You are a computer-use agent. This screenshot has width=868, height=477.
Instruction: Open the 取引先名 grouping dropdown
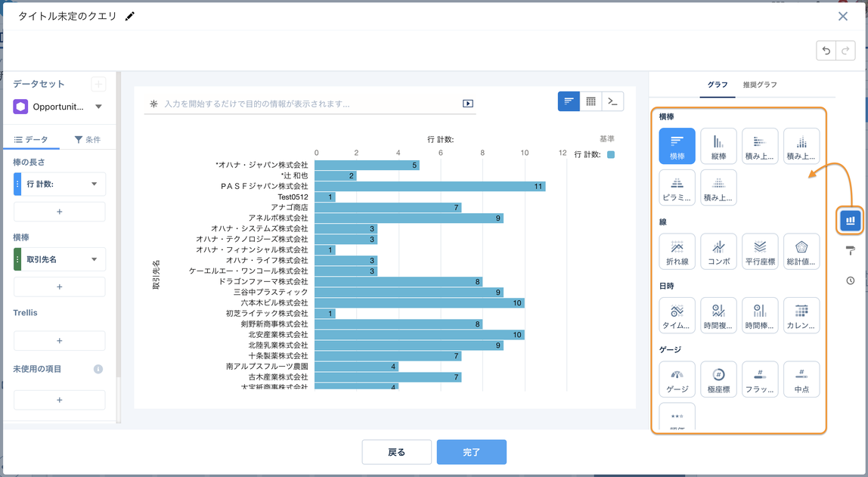click(x=94, y=259)
